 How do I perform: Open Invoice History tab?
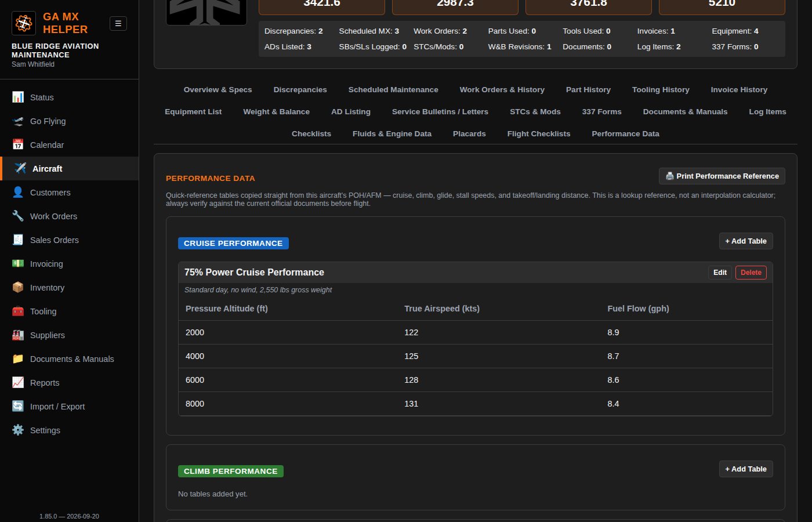click(739, 89)
